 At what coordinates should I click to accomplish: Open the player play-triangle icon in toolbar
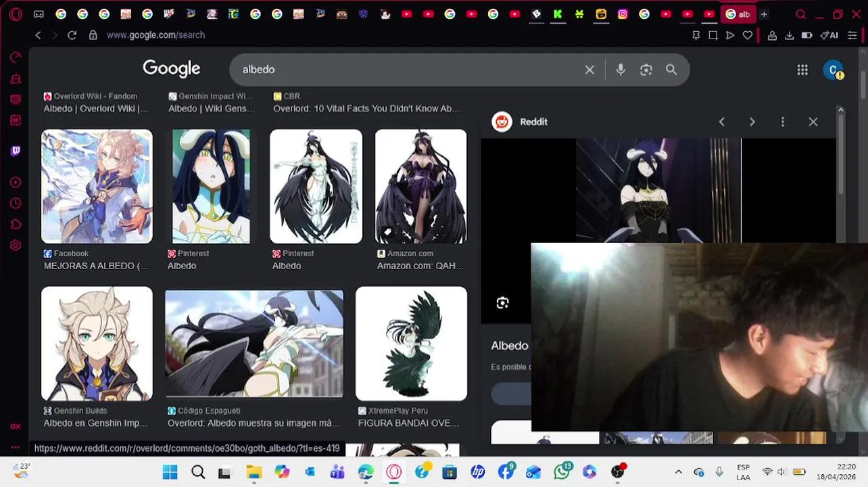(x=730, y=35)
